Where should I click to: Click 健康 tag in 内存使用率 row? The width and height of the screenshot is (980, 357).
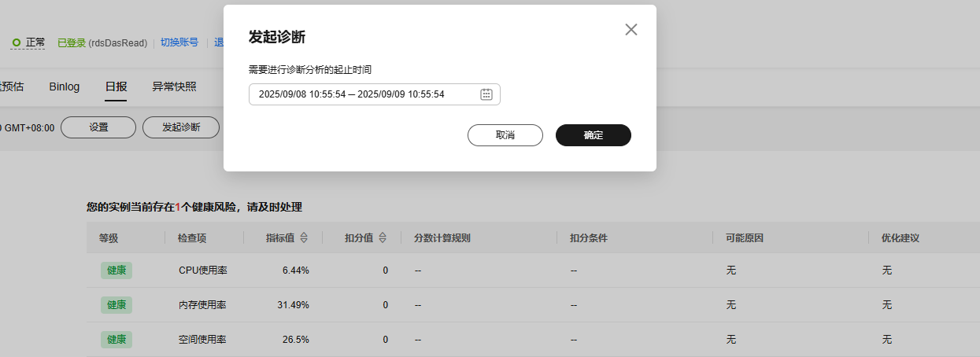coord(116,305)
